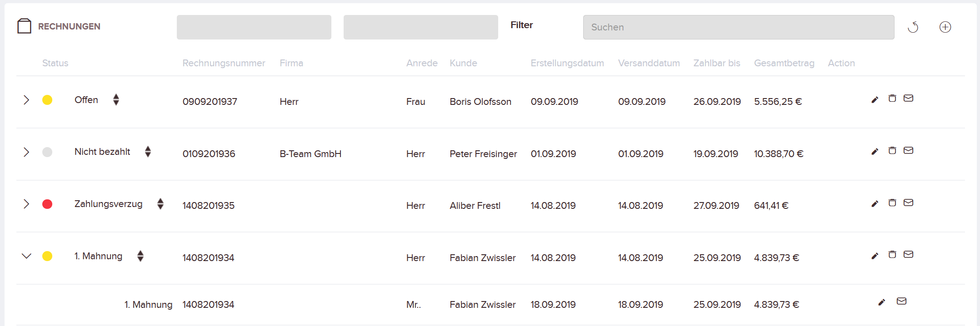980x326 pixels.
Task: Delete the Peter Freisinger invoice via trash icon
Action: pyautogui.click(x=892, y=150)
